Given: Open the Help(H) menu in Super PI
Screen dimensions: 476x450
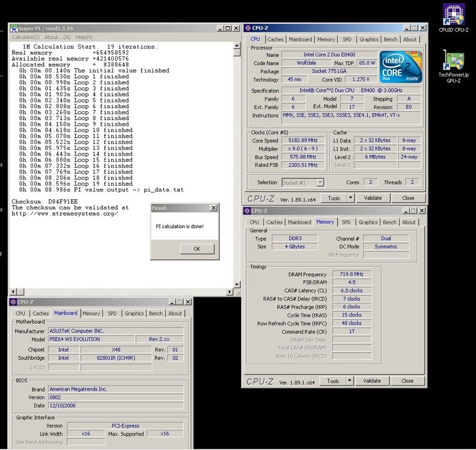Looking at the screenshot, I should (84, 37).
